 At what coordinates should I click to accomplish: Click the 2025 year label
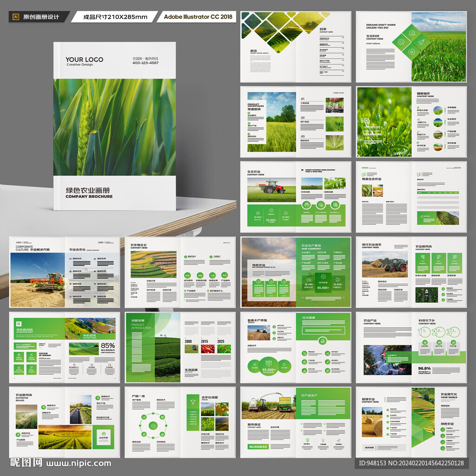click(221, 341)
